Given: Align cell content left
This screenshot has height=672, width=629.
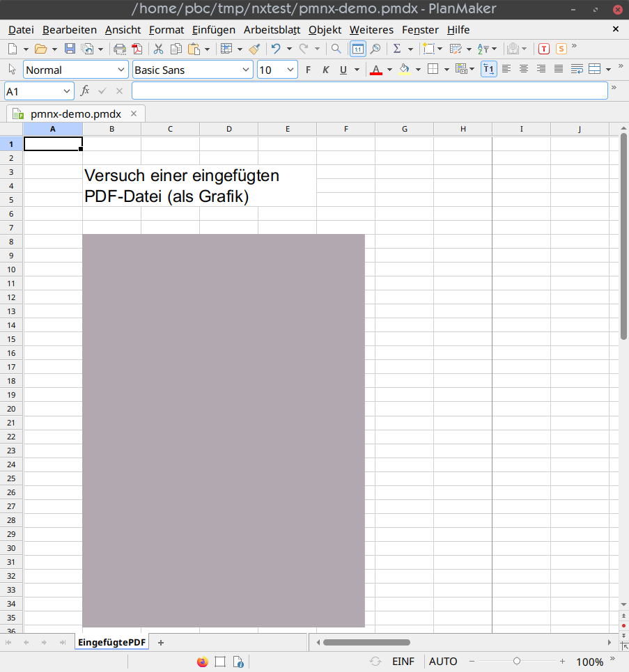Looking at the screenshot, I should click(x=506, y=68).
